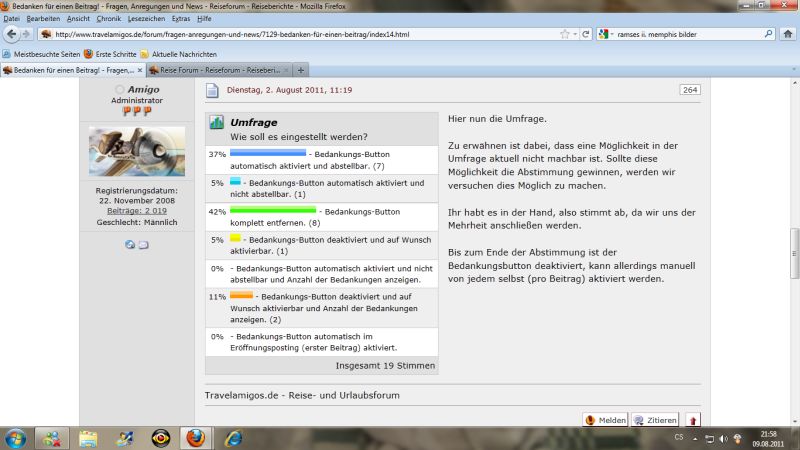Click the bookmark star in address bar
800x450 pixels.
coord(566,34)
